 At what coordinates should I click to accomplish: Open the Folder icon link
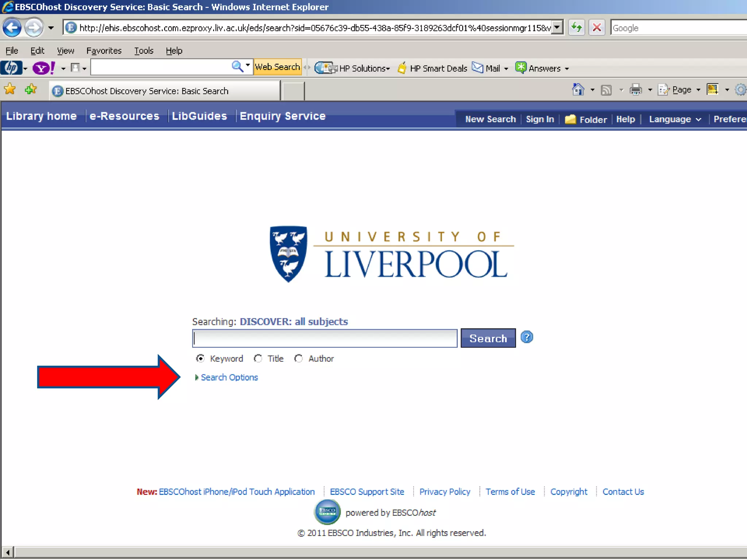coord(570,120)
